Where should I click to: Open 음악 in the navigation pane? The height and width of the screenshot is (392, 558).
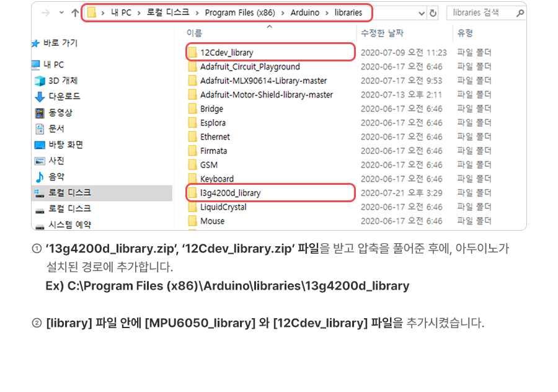[x=56, y=177]
